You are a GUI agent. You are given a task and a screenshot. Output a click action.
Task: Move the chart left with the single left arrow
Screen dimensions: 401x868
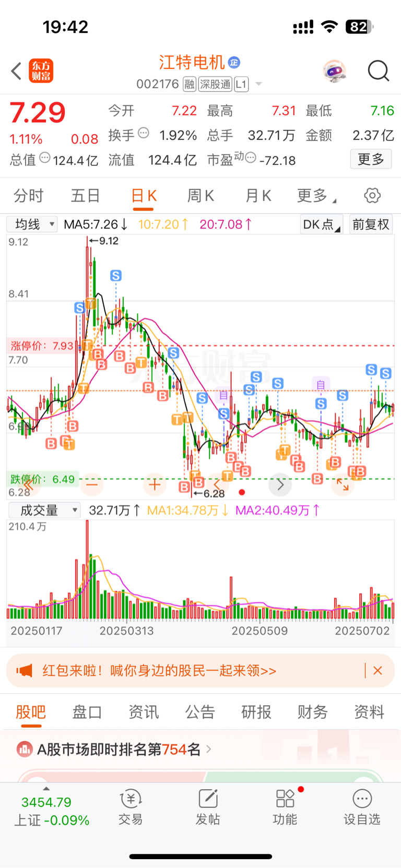pos(217,485)
